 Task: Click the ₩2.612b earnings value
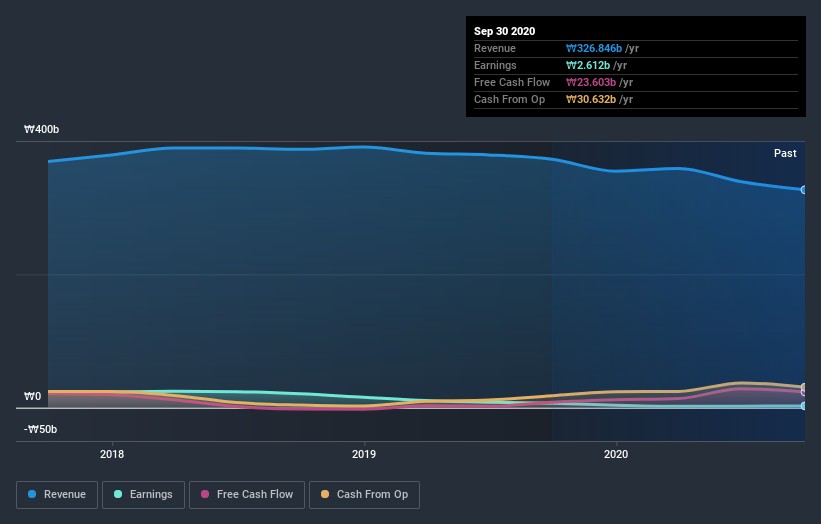click(588, 65)
